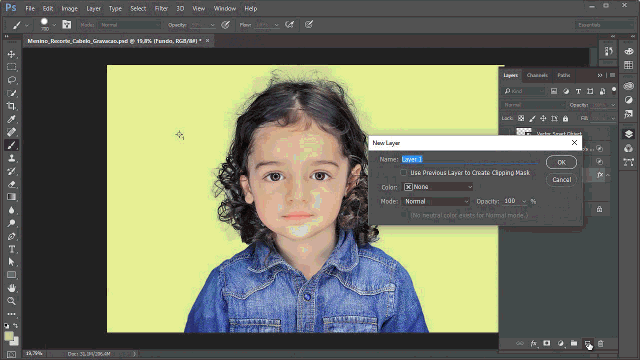Select the Blur tool

point(11,210)
